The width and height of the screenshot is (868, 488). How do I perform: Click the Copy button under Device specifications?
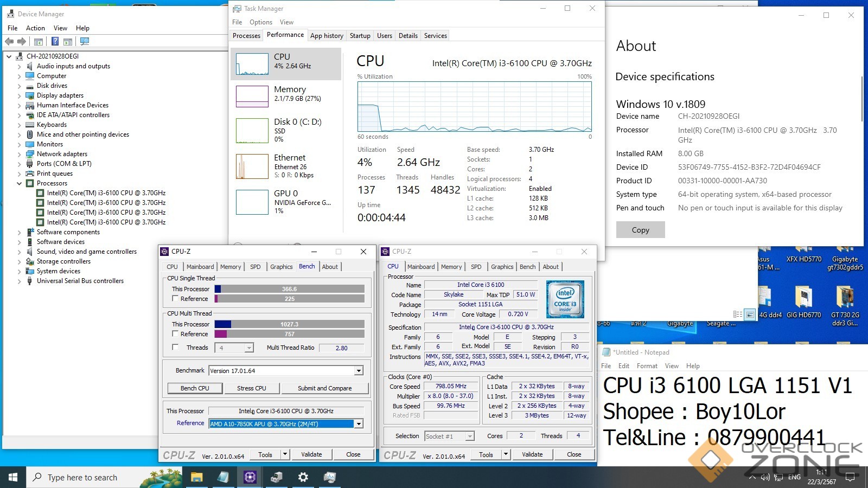(x=640, y=230)
